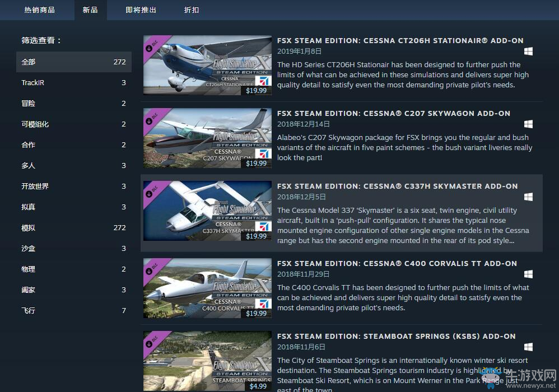The width and height of the screenshot is (559, 392).
Task: Open Steamboat Springs (KSBS) Add-On title
Action: tap(396, 336)
